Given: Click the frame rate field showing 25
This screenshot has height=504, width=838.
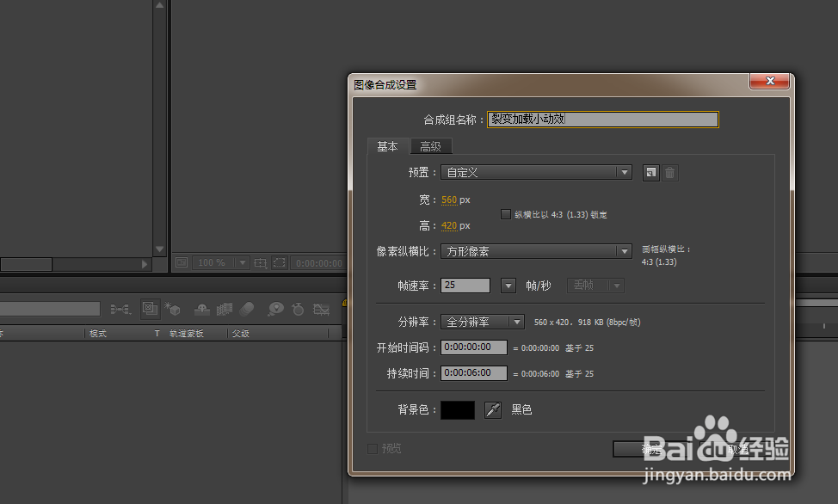Looking at the screenshot, I should 465,286.
